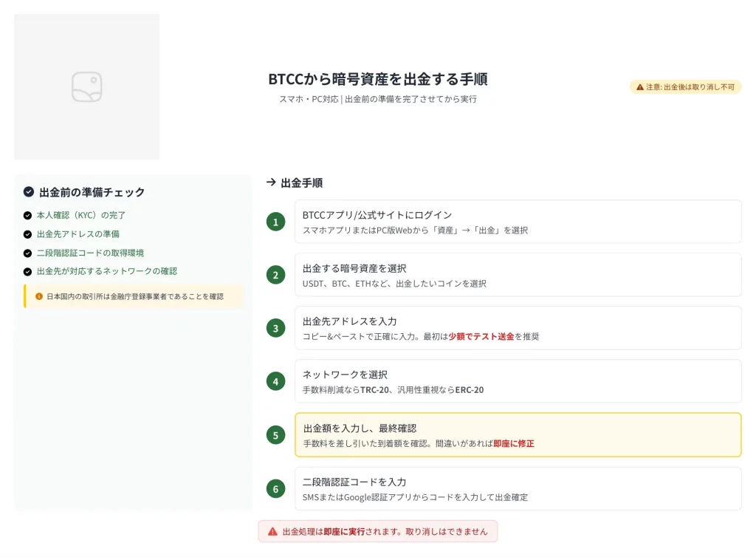Image resolution: width=756 pixels, height=557 pixels.
Task: Click check mark beside 本人確認（KYC）の完了
Action: click(27, 216)
